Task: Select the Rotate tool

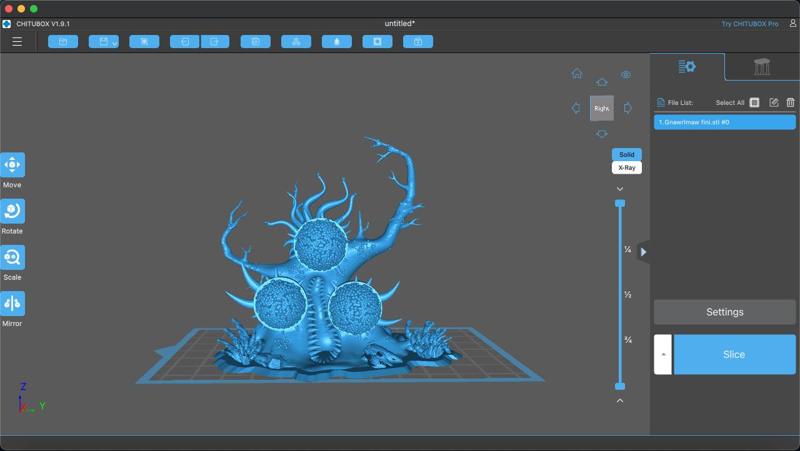Action: (x=13, y=211)
